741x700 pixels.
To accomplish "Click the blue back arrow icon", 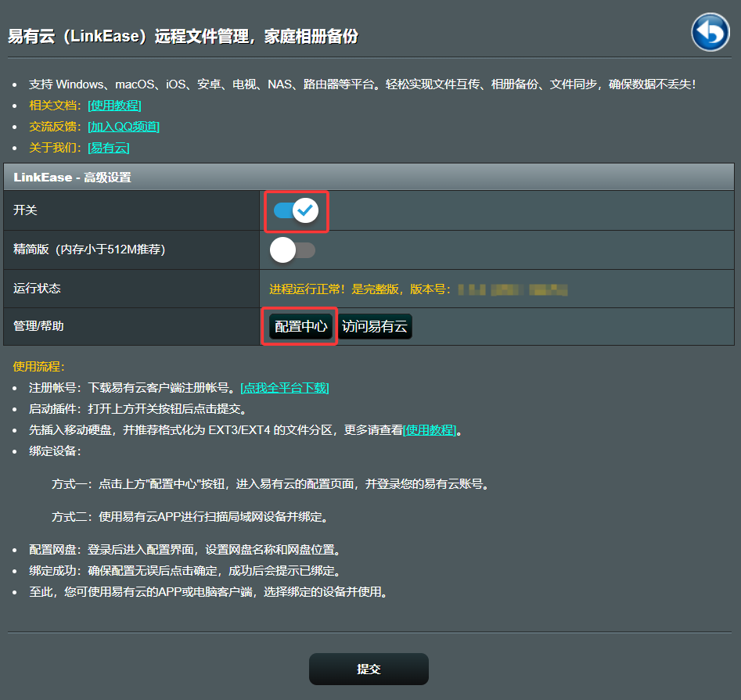I will tap(710, 32).
